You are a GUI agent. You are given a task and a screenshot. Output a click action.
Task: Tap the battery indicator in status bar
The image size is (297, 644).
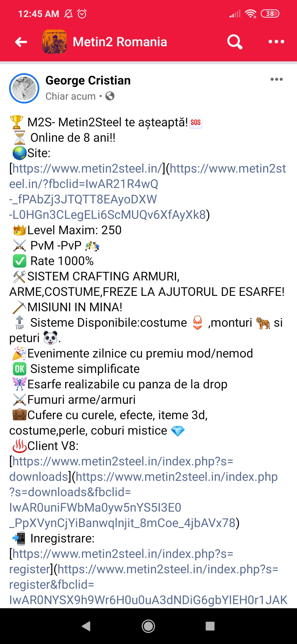(270, 13)
